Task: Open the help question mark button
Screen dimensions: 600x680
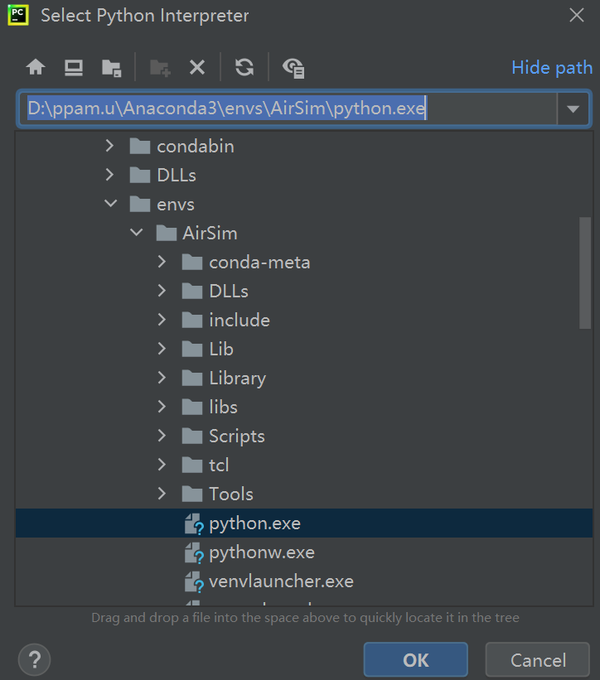Action: [x=34, y=660]
